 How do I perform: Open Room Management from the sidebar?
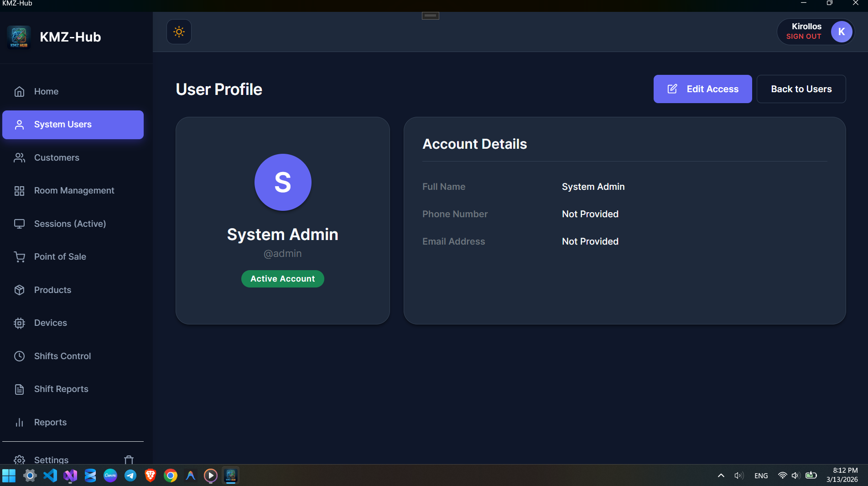coord(19,190)
